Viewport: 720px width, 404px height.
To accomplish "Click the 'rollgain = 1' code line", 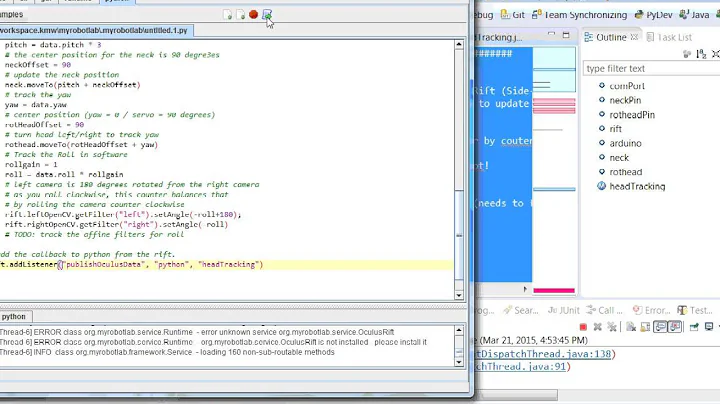I will 31,164.
